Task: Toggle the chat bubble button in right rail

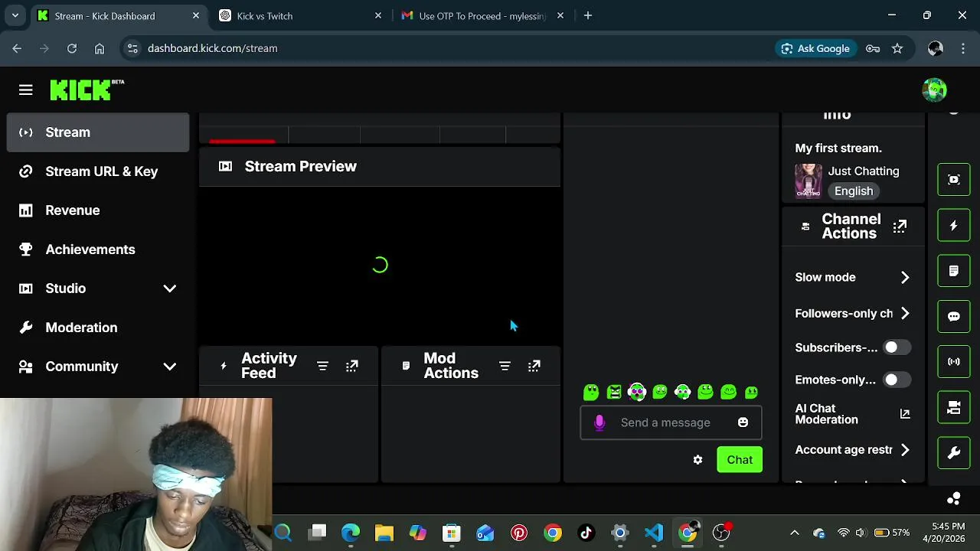Action: (954, 316)
